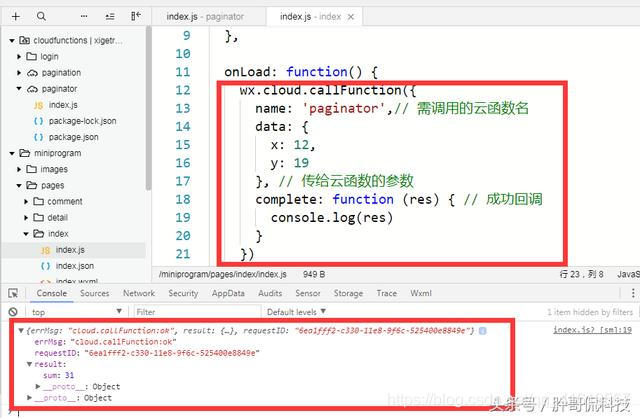
Task: Expand the detail folder
Action: [26, 218]
